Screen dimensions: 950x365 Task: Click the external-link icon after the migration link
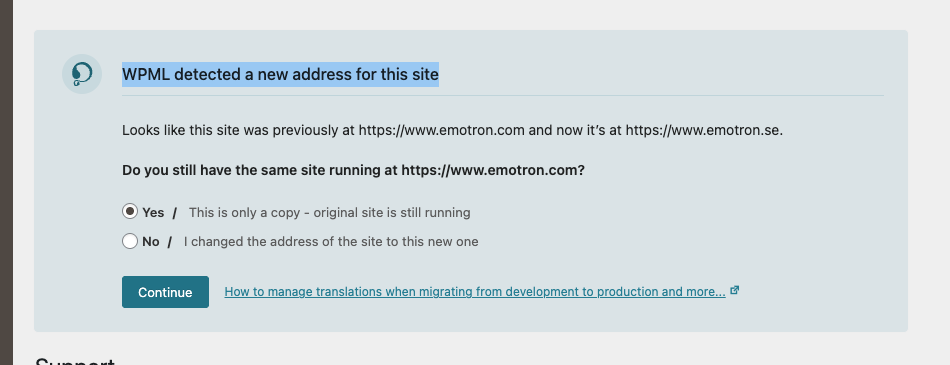point(734,290)
